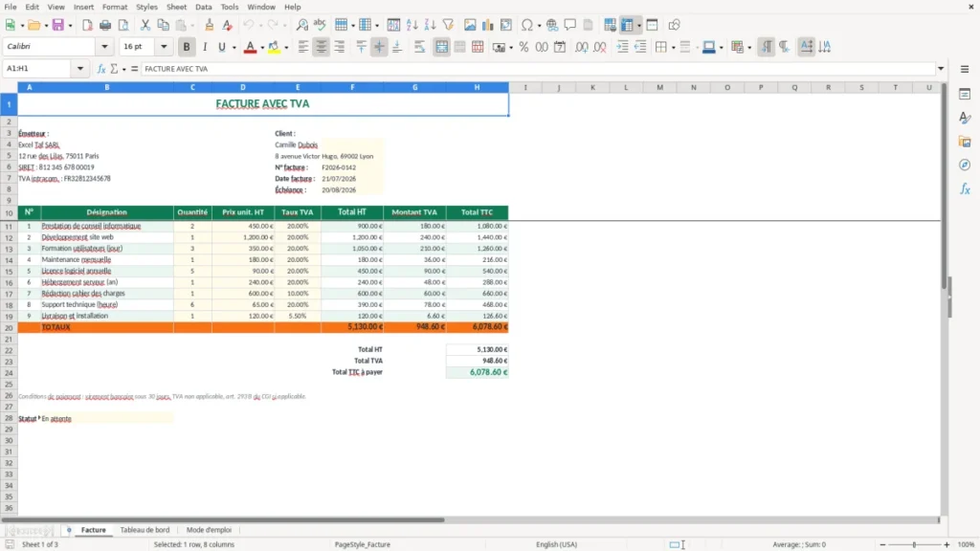Open Conditional formatting dropdown arrow
The image size is (980, 551).
[749, 48]
